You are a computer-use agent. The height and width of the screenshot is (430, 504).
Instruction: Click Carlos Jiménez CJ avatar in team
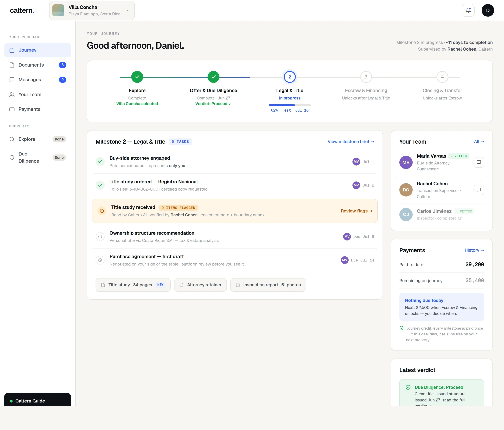pos(406,215)
